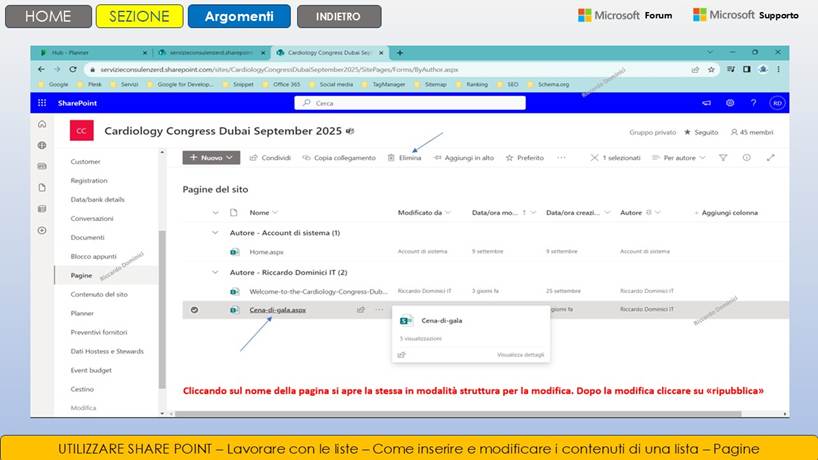Open the Nuovo dropdown

[211, 158]
